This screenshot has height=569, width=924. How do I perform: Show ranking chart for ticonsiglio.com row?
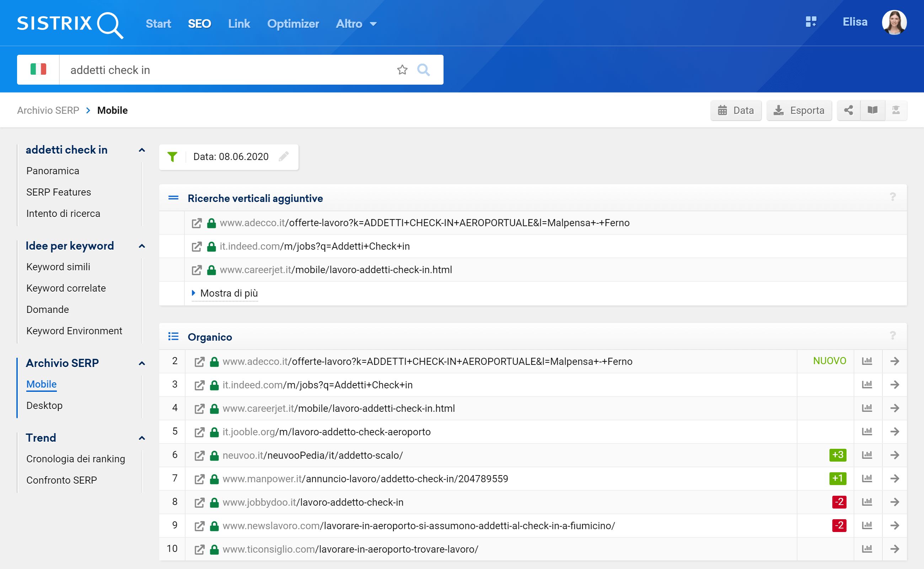(867, 549)
